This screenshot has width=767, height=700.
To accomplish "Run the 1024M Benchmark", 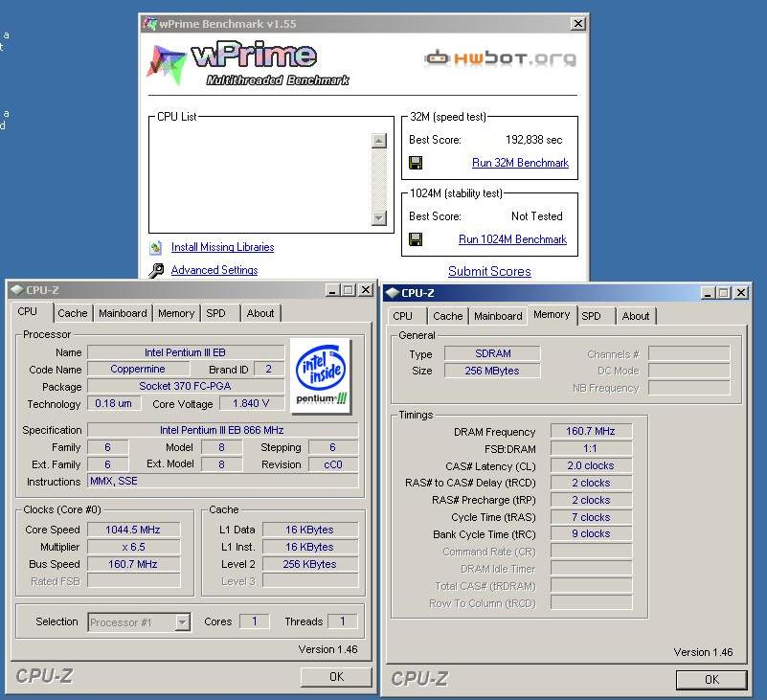I will click(x=512, y=239).
